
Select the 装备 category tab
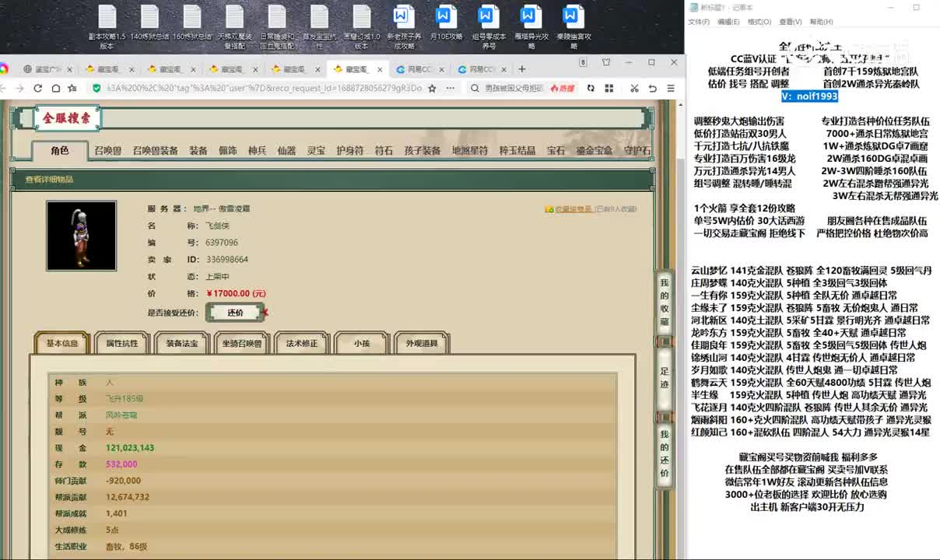coord(198,151)
